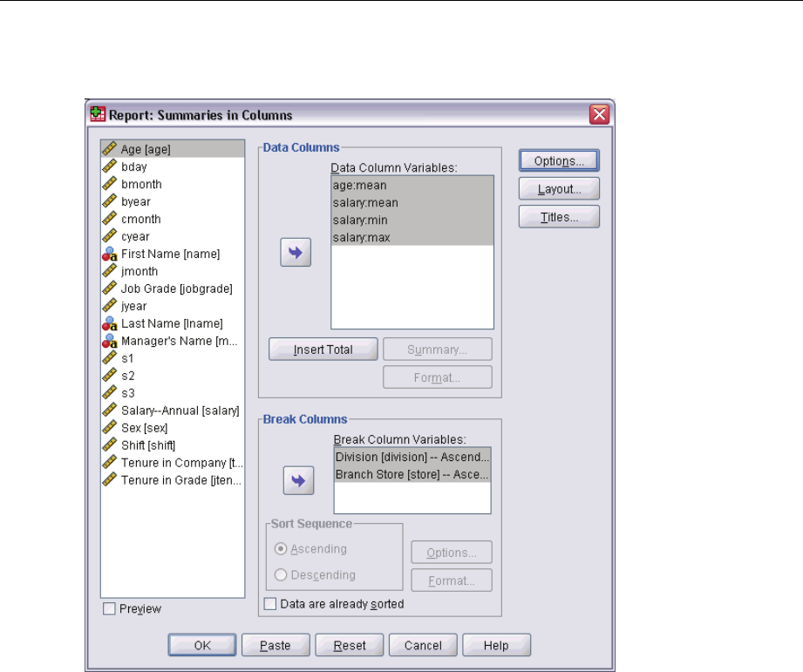Click the Insert Total button
This screenshot has width=803, height=672.
click(x=323, y=349)
